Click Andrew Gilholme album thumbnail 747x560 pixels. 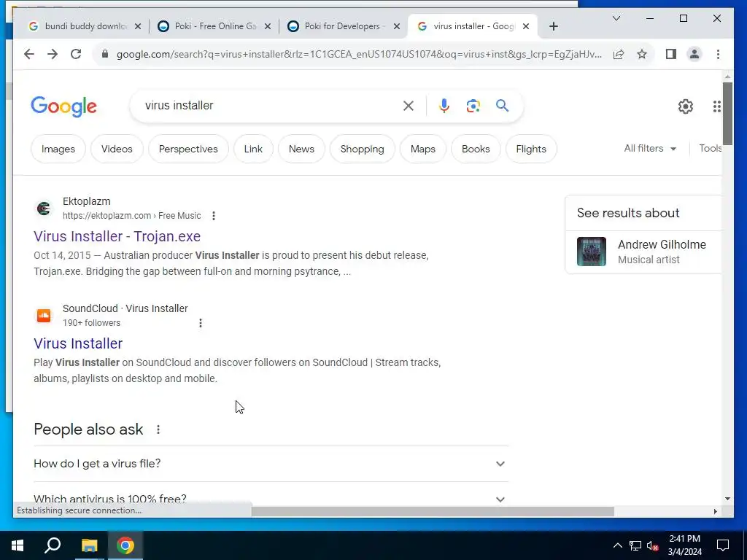click(591, 252)
